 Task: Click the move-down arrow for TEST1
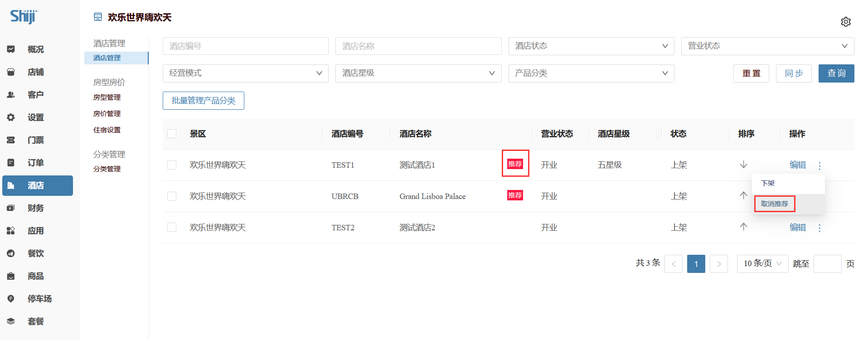pyautogui.click(x=743, y=165)
